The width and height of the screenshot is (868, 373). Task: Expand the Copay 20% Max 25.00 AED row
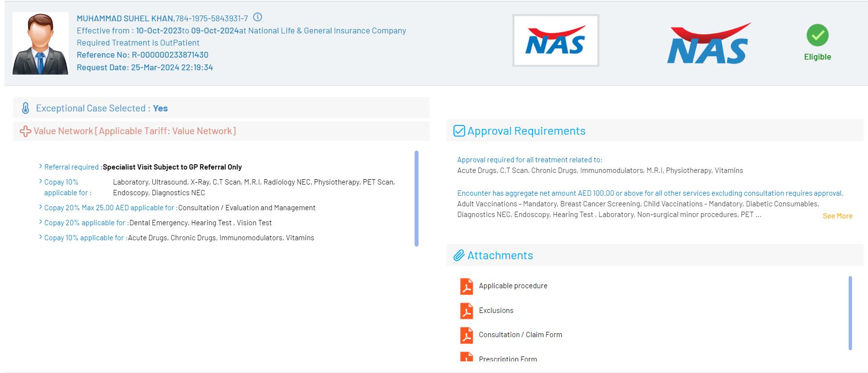[x=41, y=207]
